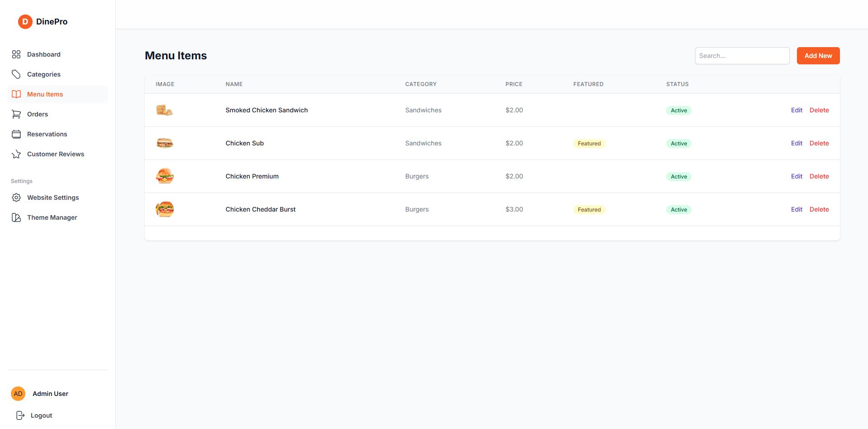Click the Menu Items book icon
The width and height of the screenshot is (868, 429).
(16, 94)
